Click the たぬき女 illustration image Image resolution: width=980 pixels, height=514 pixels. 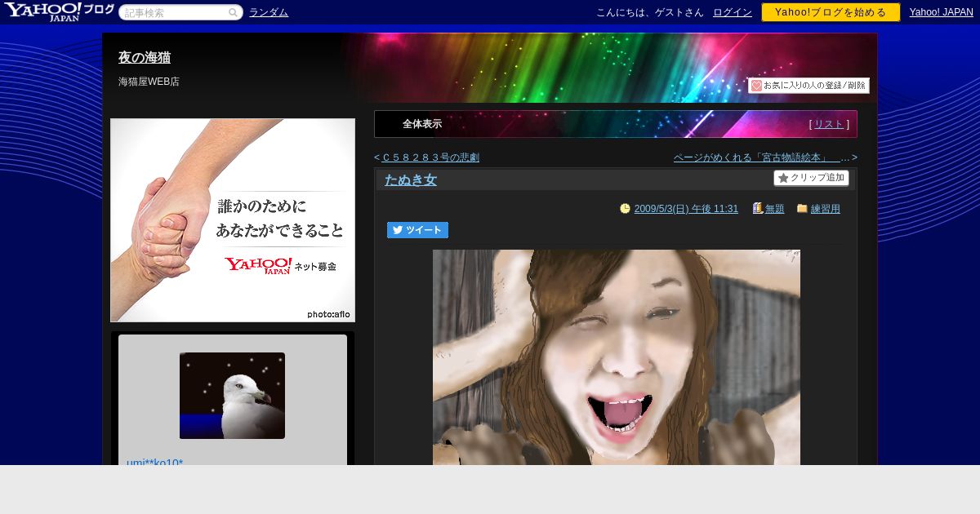[617, 357]
